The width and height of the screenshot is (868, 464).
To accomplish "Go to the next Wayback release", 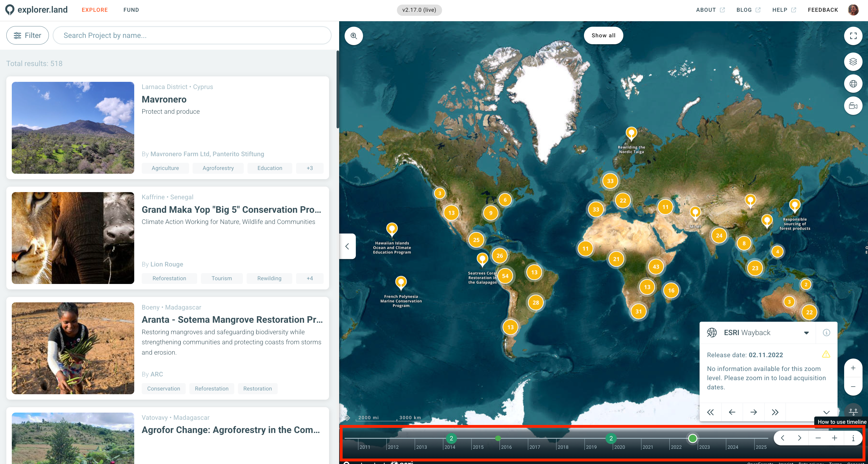I will (753, 412).
